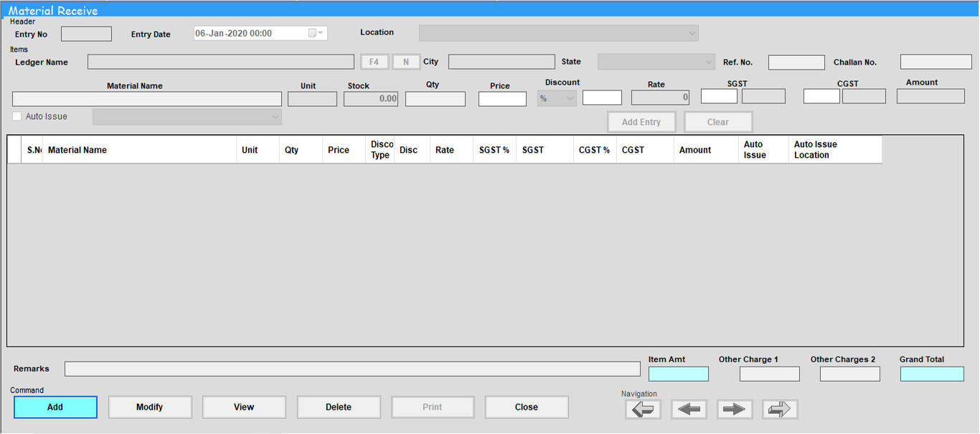Go to the previous record arrow
The height and width of the screenshot is (434, 980).
point(689,410)
